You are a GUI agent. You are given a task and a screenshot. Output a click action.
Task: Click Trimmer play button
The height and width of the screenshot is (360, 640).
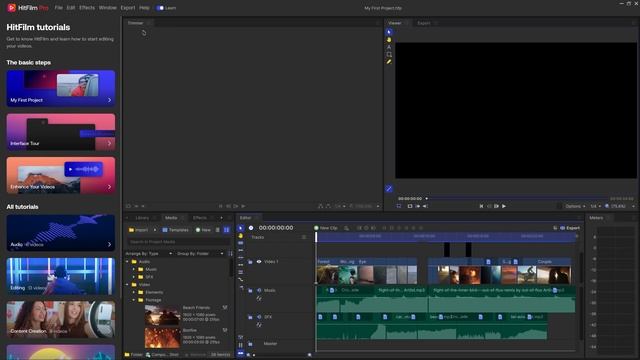tap(243, 206)
